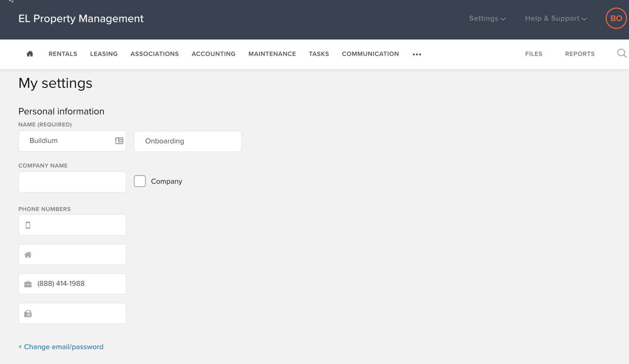Viewport: 629px width, 364px height.
Task: Open the Reports link
Action: pyautogui.click(x=579, y=54)
